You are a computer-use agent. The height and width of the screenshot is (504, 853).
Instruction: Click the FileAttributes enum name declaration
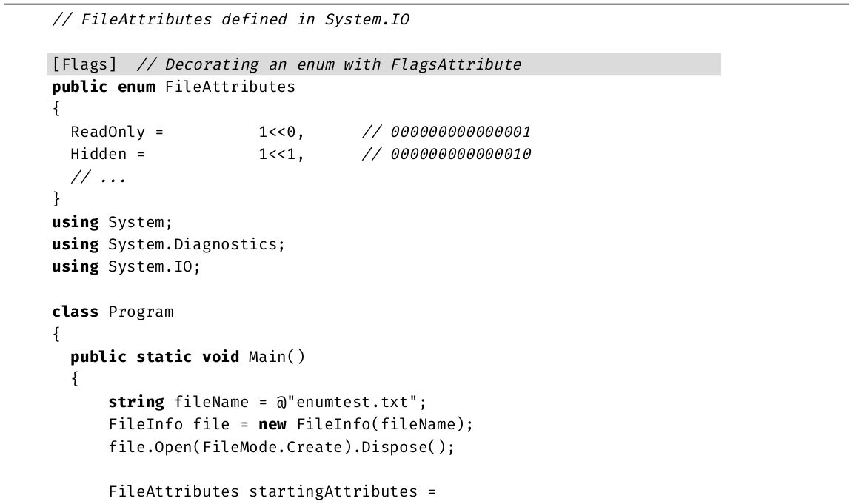pos(230,87)
